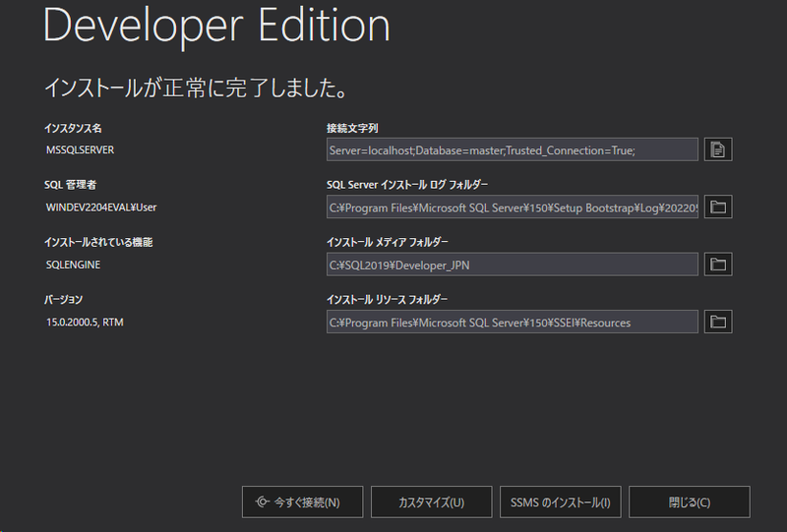Image resolution: width=787 pixels, height=532 pixels.
Task: Click the インストール メディア フォルダー label
Action: tap(387, 242)
